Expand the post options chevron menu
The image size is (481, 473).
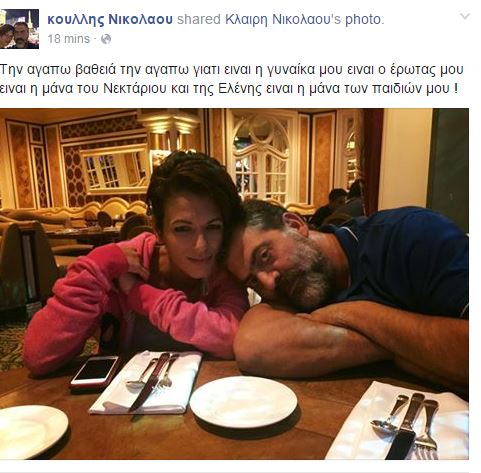(x=465, y=16)
